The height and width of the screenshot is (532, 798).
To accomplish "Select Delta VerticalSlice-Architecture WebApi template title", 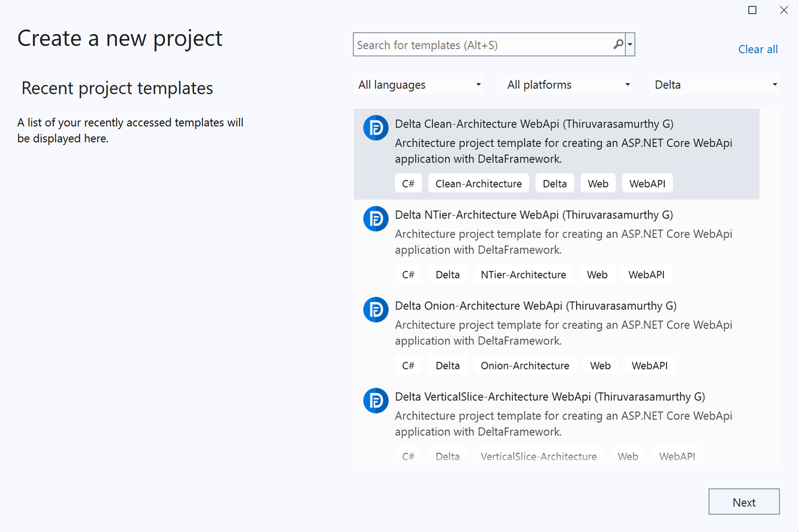I will click(x=550, y=397).
